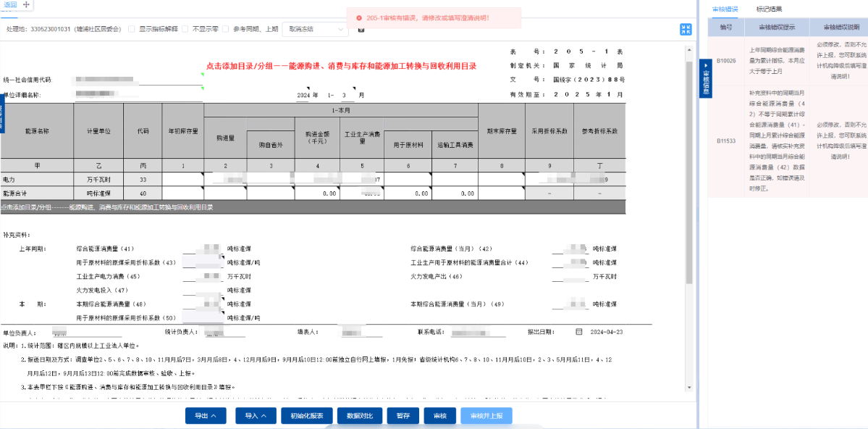Click the red error icon in the alert
The width and height of the screenshot is (868, 429).
[359, 17]
